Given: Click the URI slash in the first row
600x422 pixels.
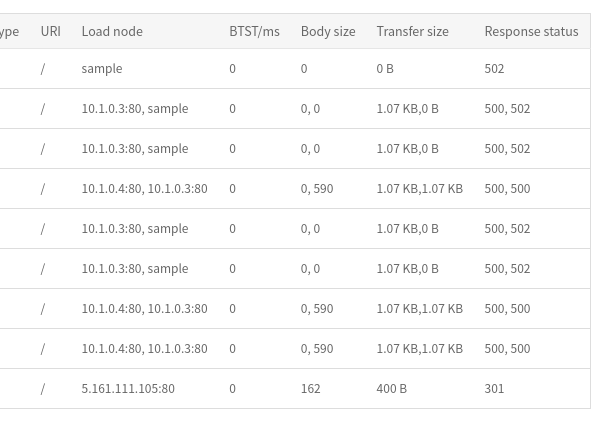Looking at the screenshot, I should pos(43,69).
